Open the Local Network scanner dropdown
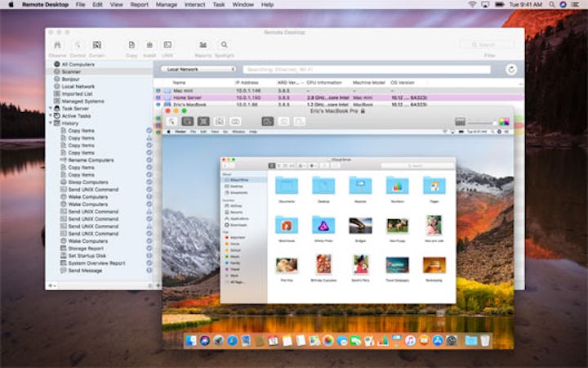This screenshot has width=588, height=368. point(198,69)
